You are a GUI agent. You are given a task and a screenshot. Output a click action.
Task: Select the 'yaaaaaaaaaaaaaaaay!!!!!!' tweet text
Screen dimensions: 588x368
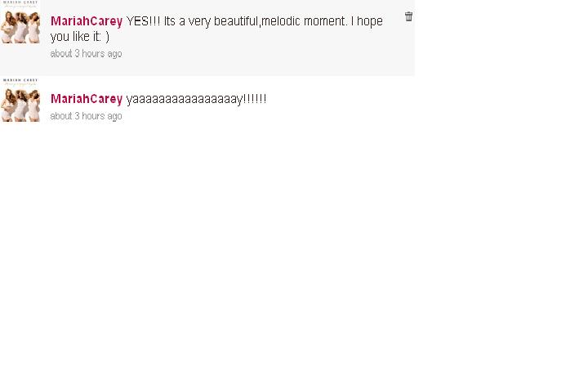[x=196, y=99]
